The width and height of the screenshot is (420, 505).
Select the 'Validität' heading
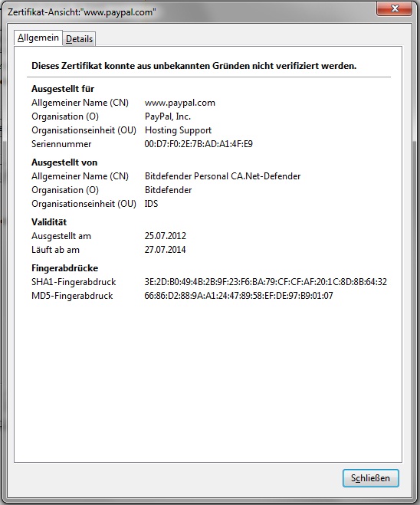click(49, 222)
